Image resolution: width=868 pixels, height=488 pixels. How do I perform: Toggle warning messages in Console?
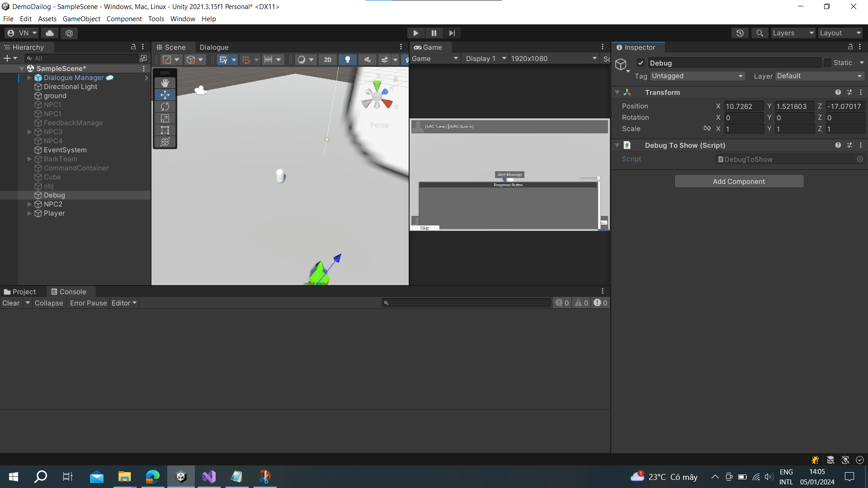pyautogui.click(x=581, y=303)
